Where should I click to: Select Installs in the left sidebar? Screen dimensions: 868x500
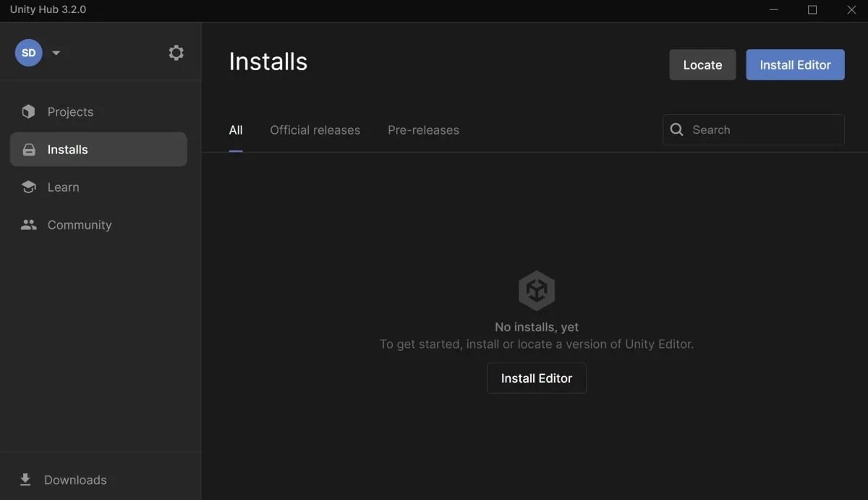coord(67,149)
